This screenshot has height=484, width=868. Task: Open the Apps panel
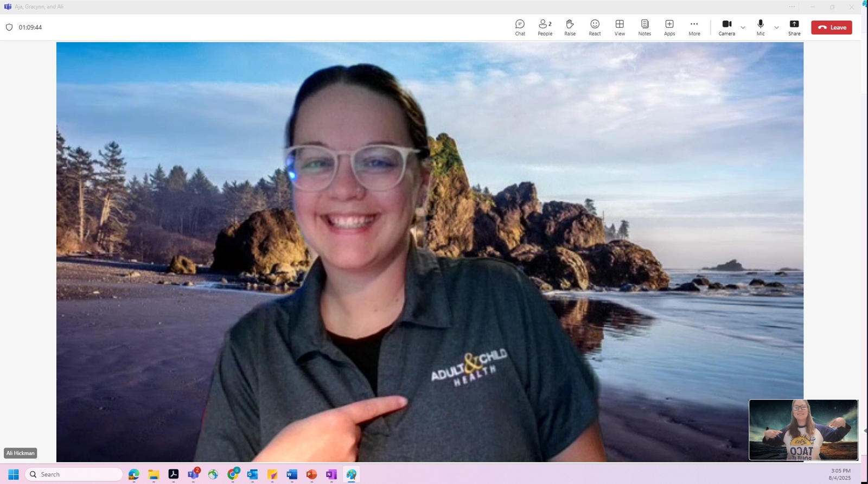coord(669,27)
